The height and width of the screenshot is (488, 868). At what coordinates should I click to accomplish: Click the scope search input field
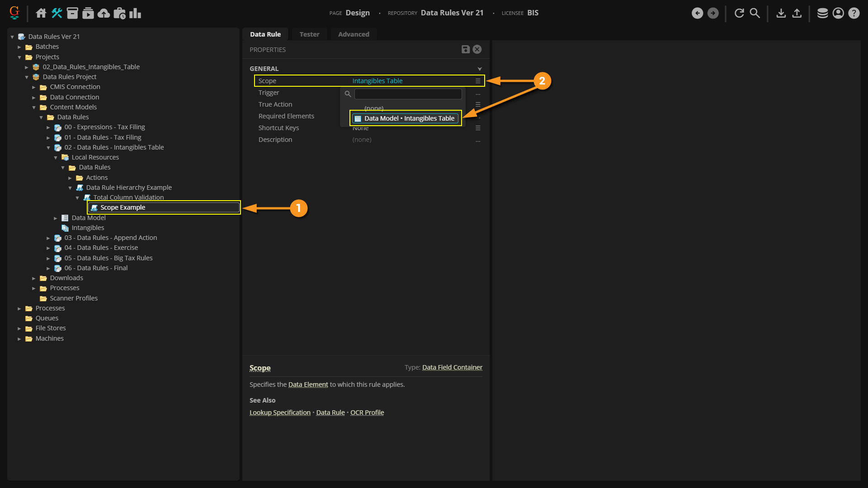[408, 94]
